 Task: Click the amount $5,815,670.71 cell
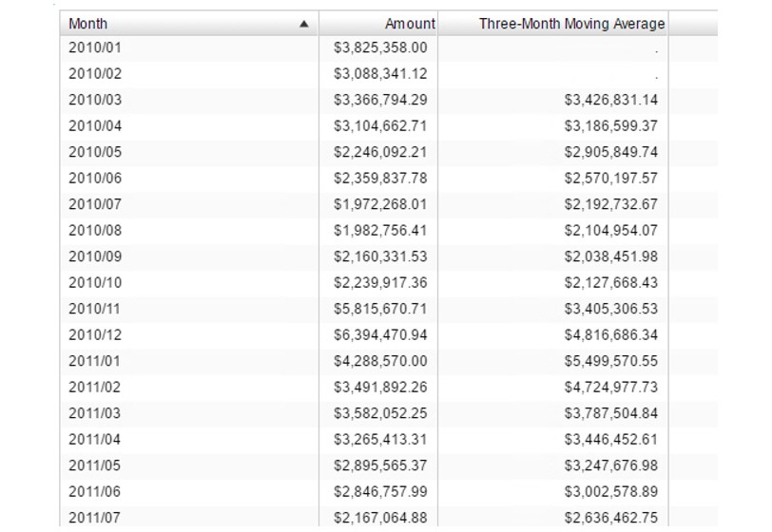(380, 309)
